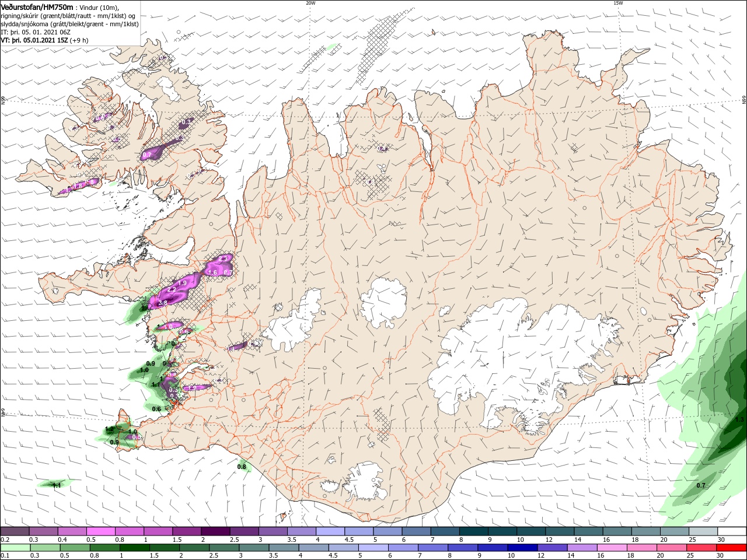Select darkest green bottom-row swatch labeled 1
This screenshot has height=560, width=747.
pyautogui.click(x=134, y=548)
